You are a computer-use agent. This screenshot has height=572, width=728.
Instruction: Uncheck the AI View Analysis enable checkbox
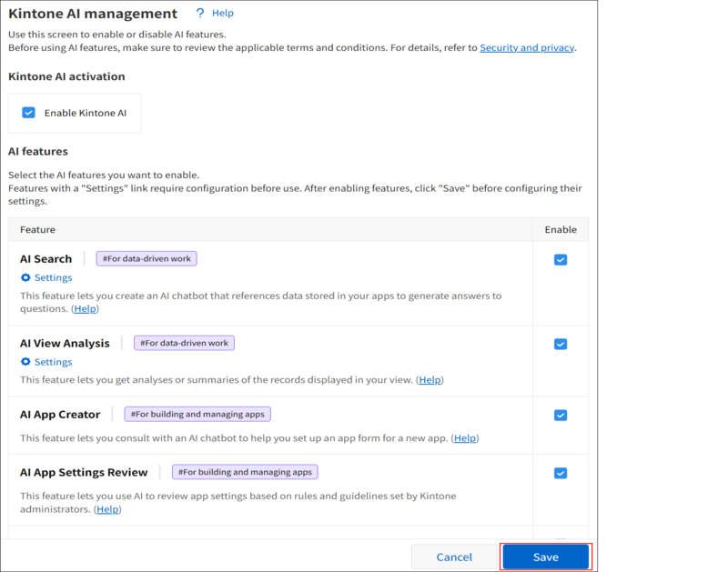click(561, 345)
